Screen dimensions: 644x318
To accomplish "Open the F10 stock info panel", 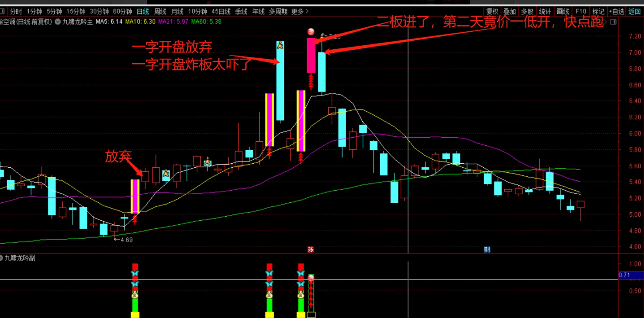I will (581, 11).
